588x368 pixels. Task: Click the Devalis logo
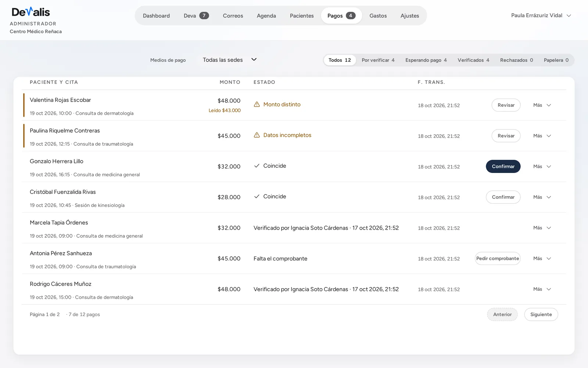coord(31,12)
